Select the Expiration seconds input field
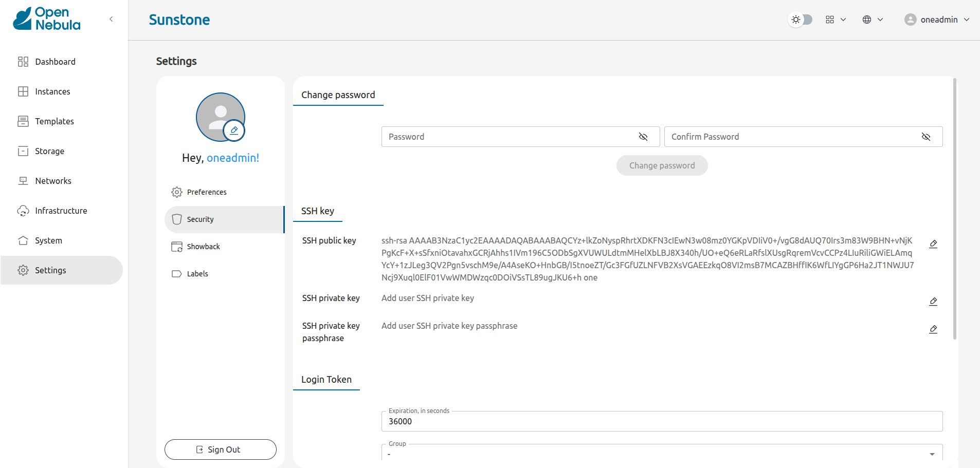The width and height of the screenshot is (980, 468). tap(662, 421)
